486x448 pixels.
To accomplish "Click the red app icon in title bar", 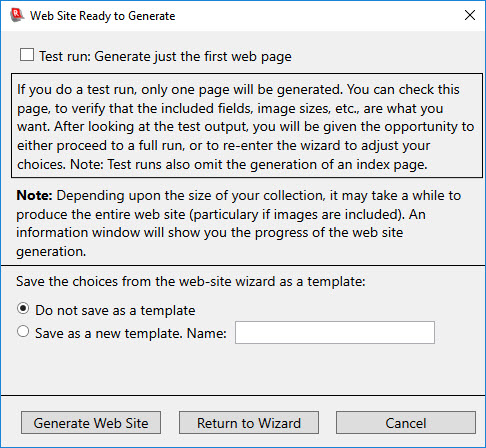I will click(17, 15).
